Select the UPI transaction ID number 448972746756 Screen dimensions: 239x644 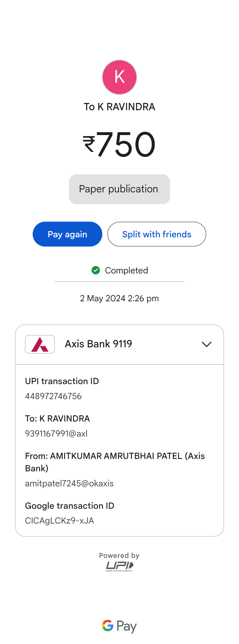pos(53,396)
